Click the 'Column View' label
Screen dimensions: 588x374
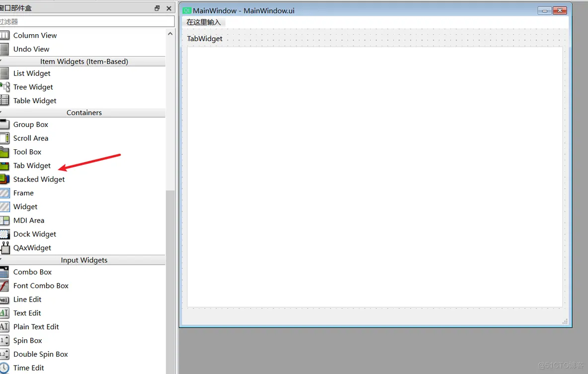pyautogui.click(x=35, y=35)
